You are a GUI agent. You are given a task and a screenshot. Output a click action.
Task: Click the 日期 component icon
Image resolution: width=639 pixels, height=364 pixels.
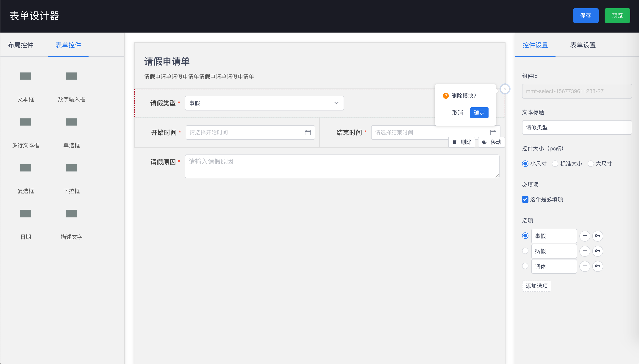(x=25, y=213)
